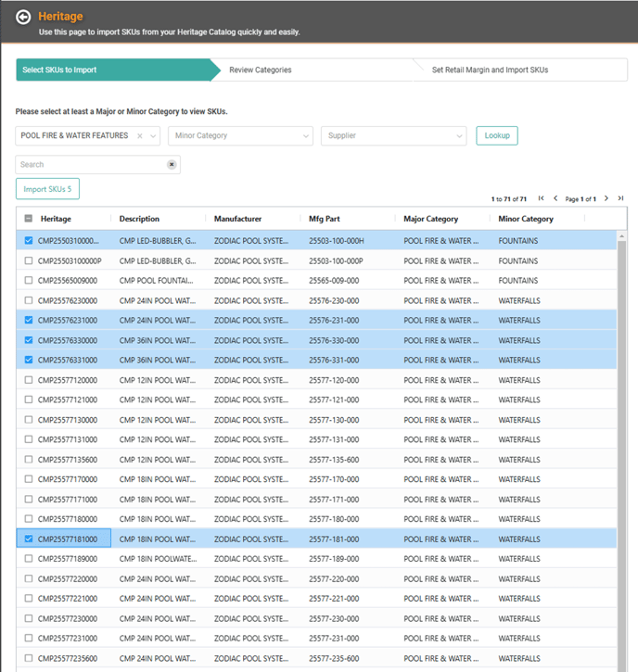The height and width of the screenshot is (672, 638).
Task: Check the box for CMP25565009000
Action: pyautogui.click(x=28, y=280)
